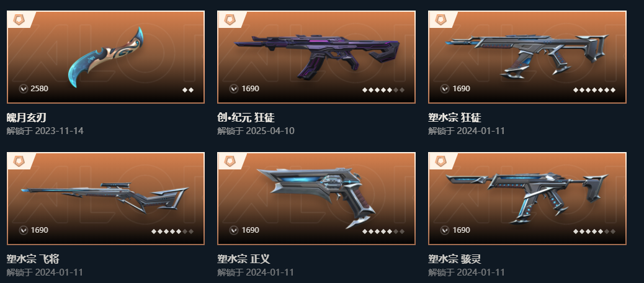Screen dimensions: 644x283
Task: Open the 塑水宗 正义 title link
Action: (x=244, y=259)
